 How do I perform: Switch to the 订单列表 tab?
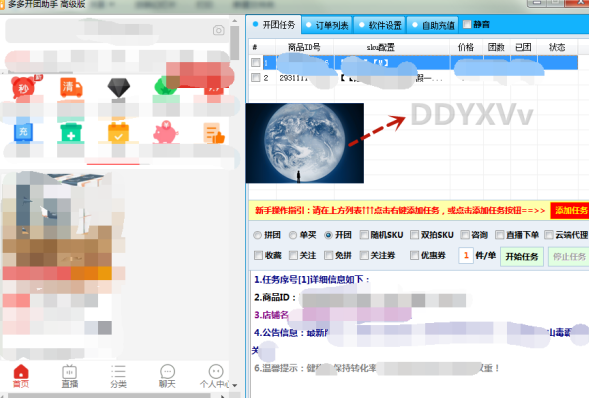(327, 25)
